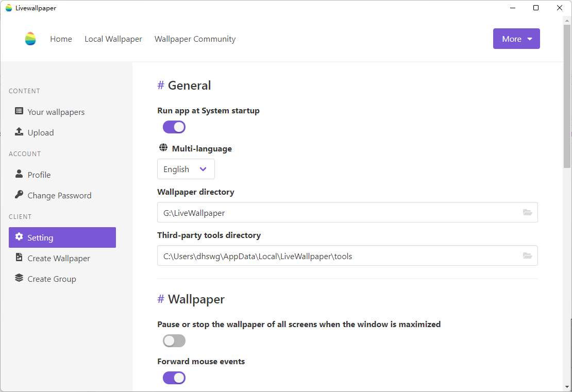
Task: Click the Setting gear icon
Action: (19, 237)
